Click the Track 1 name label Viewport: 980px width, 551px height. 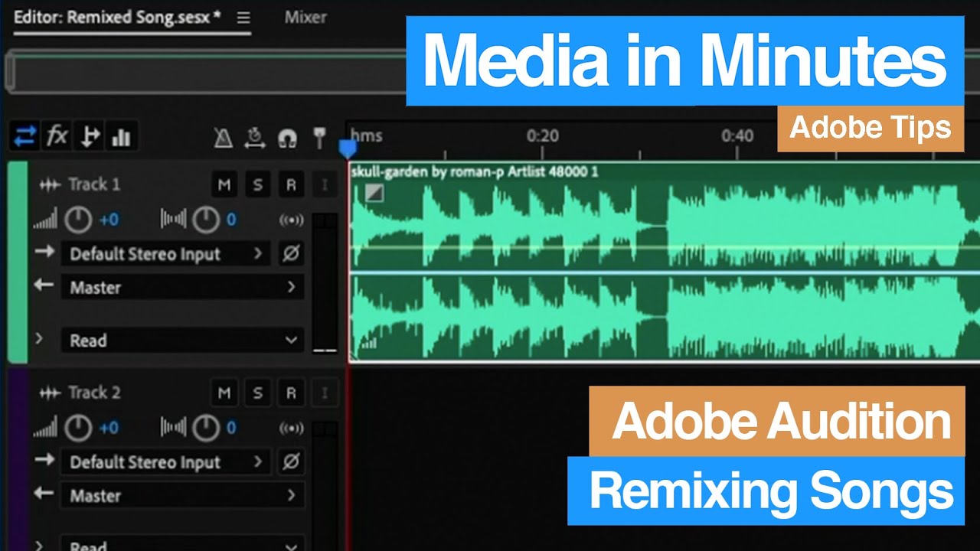coord(94,184)
